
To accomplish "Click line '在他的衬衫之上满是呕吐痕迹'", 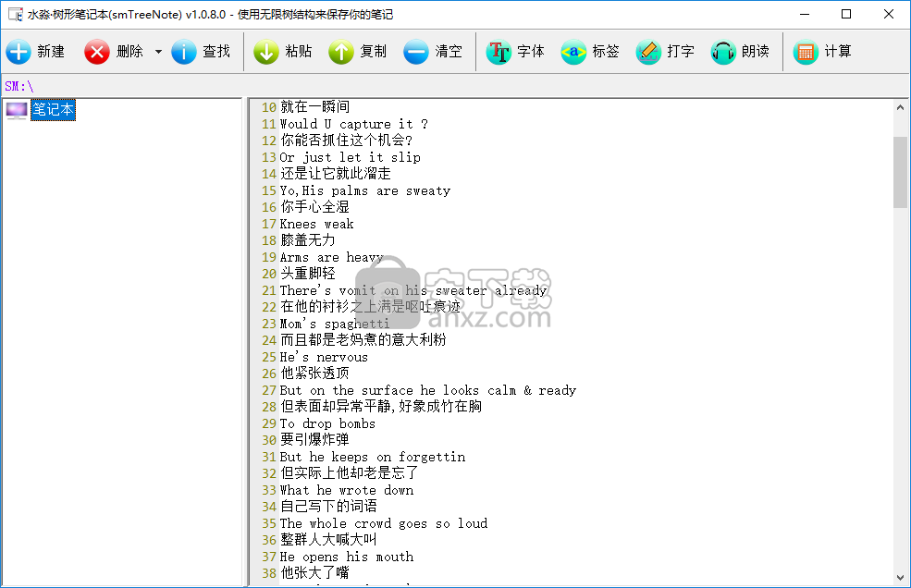I will point(370,307).
